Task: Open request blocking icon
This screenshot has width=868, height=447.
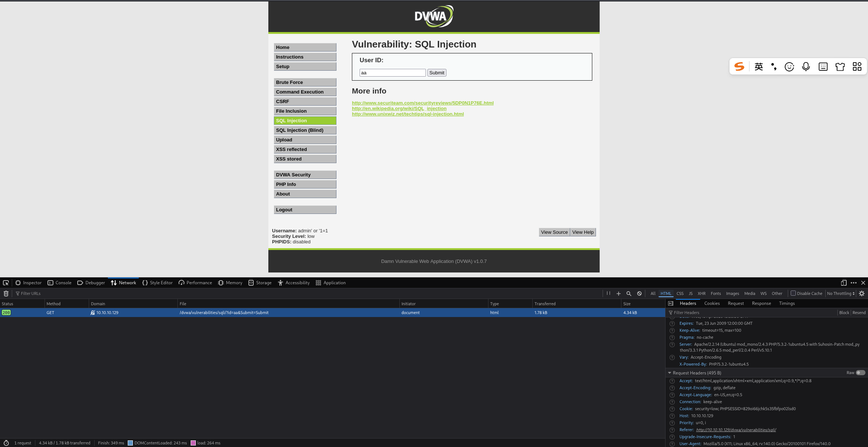Action: 639,293
